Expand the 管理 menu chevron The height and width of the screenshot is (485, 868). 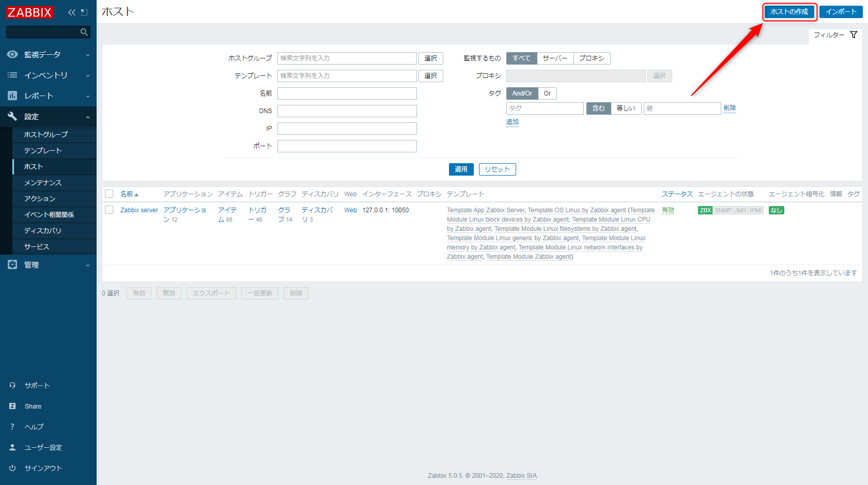point(88,265)
